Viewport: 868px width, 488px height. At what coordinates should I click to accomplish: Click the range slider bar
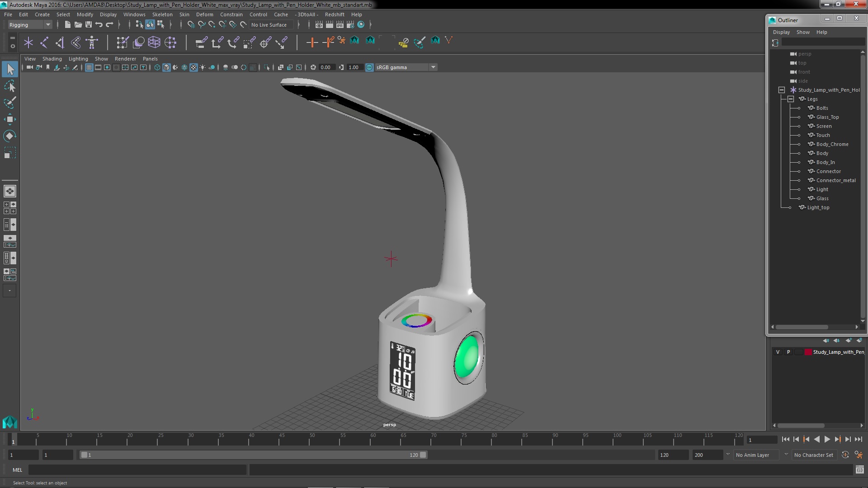[253, 455]
